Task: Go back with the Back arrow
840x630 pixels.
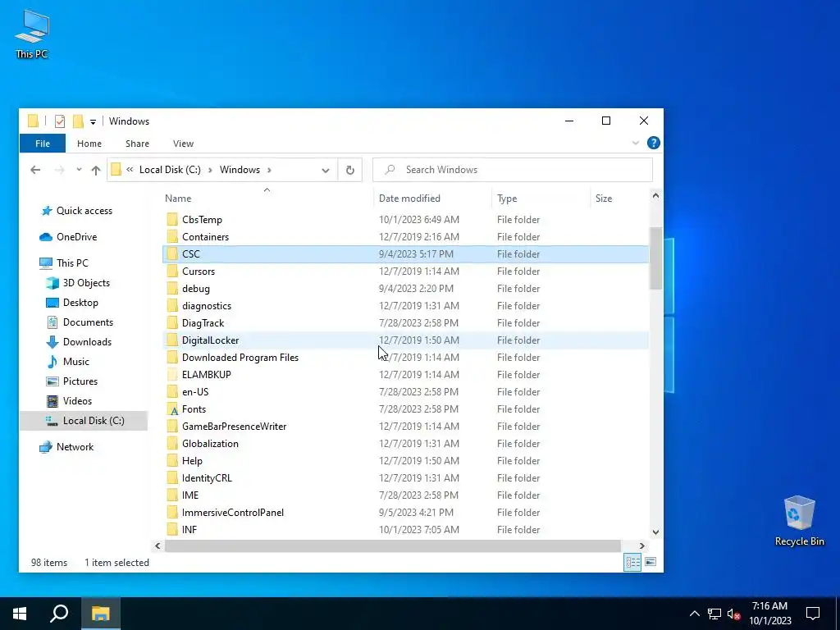Action: [x=35, y=170]
